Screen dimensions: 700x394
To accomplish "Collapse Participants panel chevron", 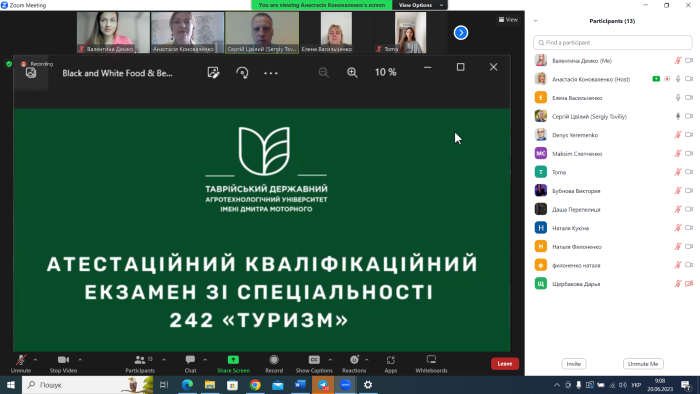I will tap(536, 21).
